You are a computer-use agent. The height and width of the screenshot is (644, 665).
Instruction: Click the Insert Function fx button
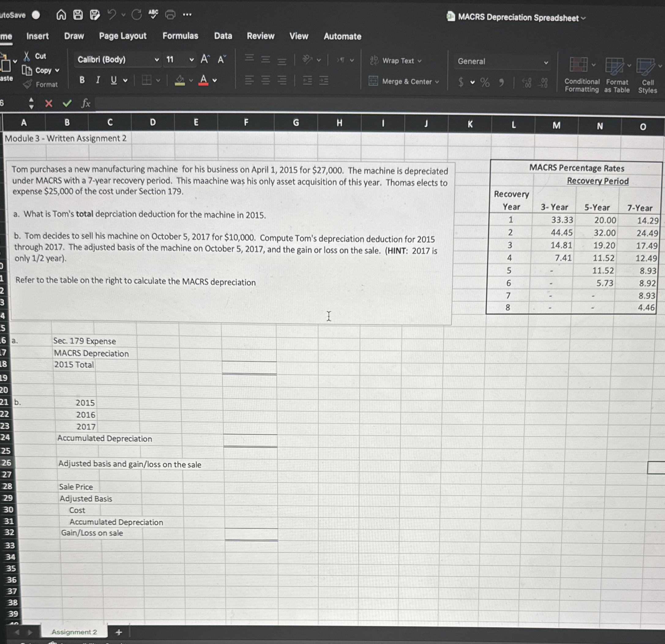click(x=86, y=104)
